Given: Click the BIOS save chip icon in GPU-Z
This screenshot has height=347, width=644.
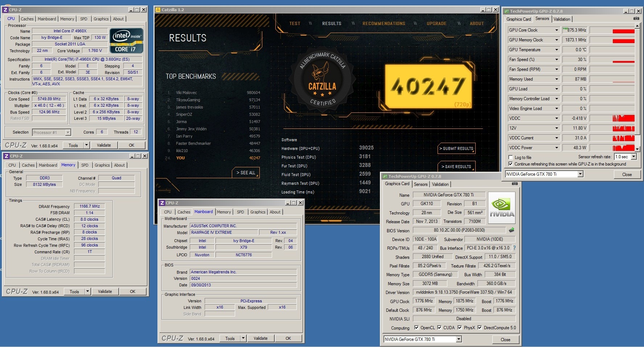Looking at the screenshot, I should coord(512,230).
